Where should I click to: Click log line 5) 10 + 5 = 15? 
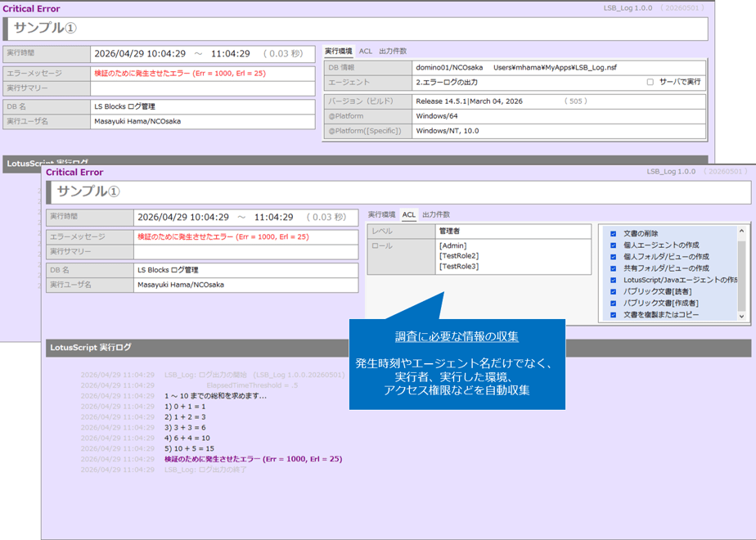click(189, 449)
